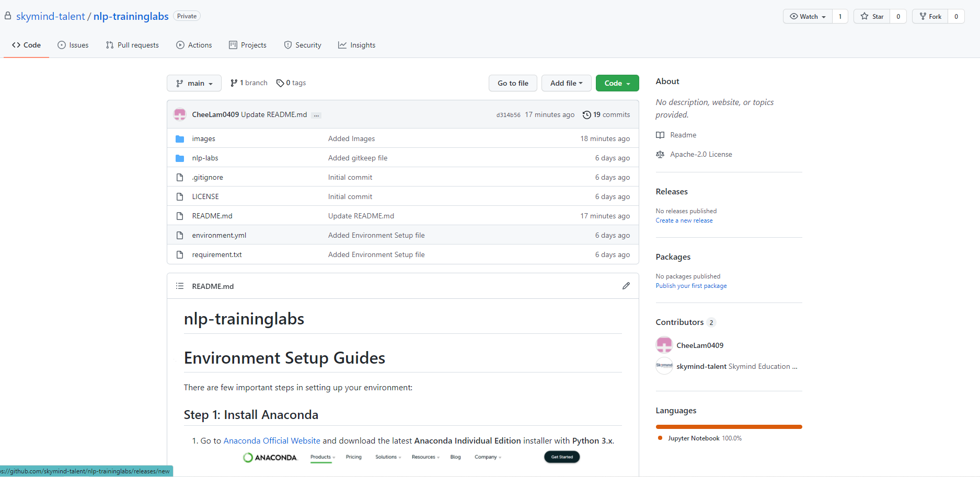
Task: Open the .gitignore file
Action: 207,177
